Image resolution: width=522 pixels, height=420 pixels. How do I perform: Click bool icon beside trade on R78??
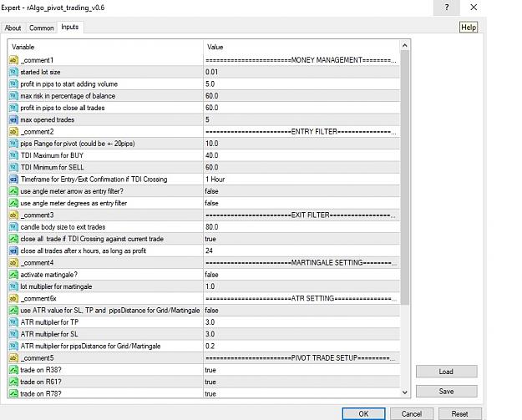pyautogui.click(x=13, y=394)
